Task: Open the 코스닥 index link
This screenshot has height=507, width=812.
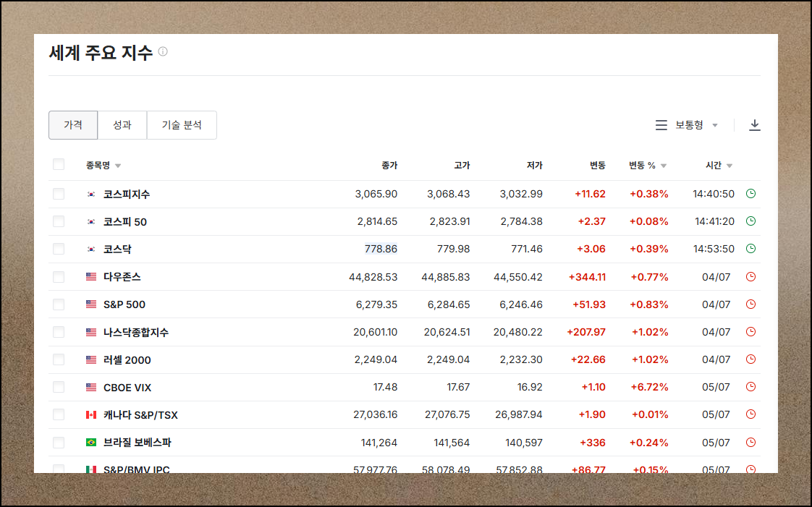Action: [x=117, y=249]
